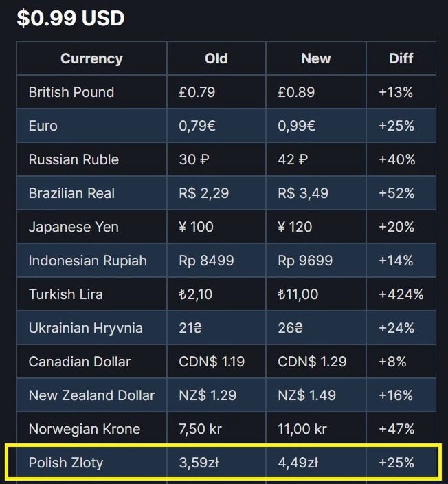Select the British Pound +13% diff cell
This screenshot has height=484, width=448.
396,92
